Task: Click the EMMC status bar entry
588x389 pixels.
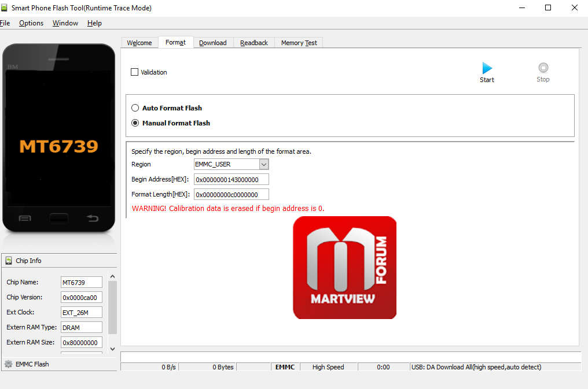Action: point(285,367)
